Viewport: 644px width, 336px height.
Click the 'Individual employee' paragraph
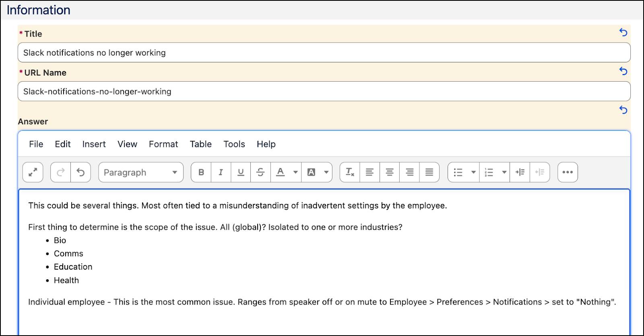tap(322, 302)
